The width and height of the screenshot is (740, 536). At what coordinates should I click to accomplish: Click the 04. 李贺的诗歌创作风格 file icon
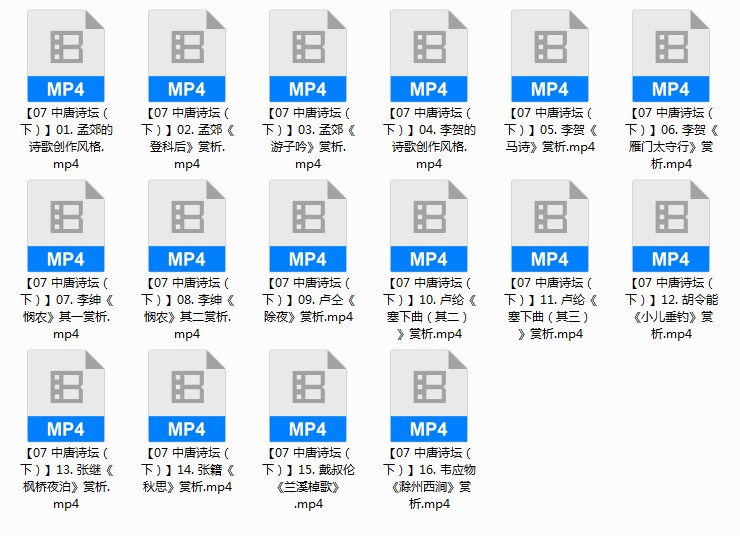(x=429, y=56)
